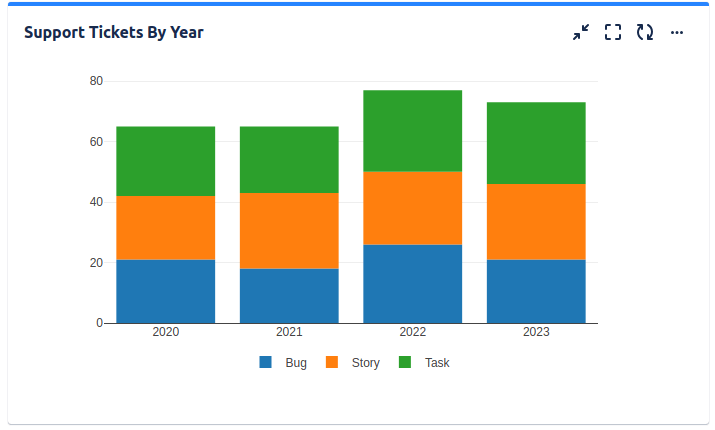Select the green Task segment for 2022
This screenshot has width=715, height=430.
click(412, 131)
